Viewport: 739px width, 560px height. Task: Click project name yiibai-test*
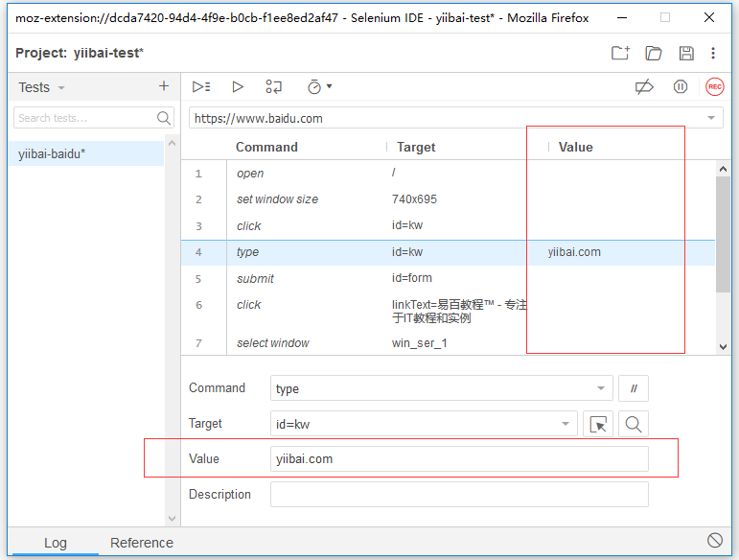(108, 53)
